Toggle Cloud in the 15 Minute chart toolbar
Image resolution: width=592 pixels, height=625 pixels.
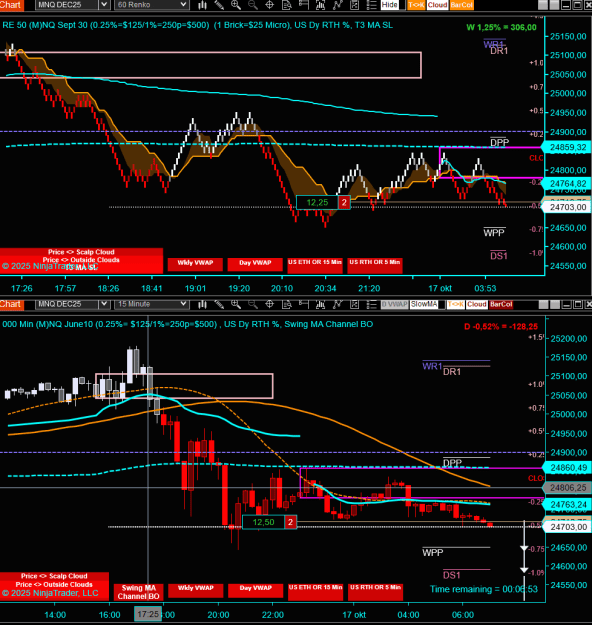(477, 305)
